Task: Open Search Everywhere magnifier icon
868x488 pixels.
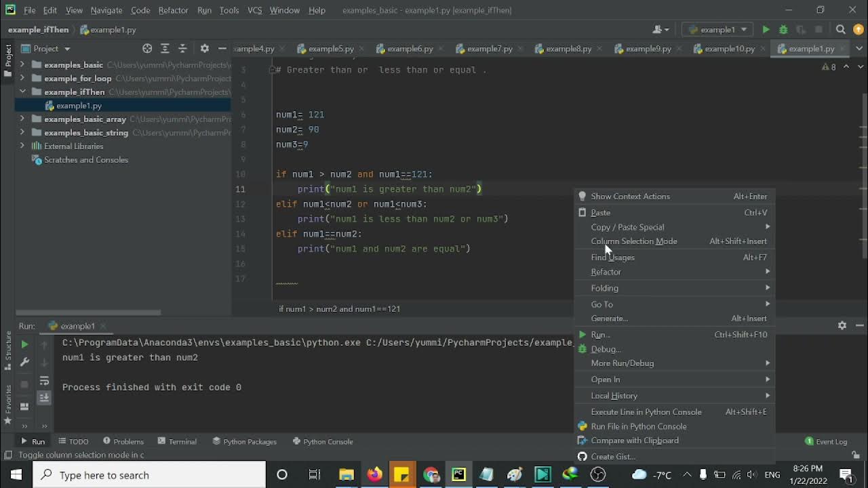Action: click(841, 30)
